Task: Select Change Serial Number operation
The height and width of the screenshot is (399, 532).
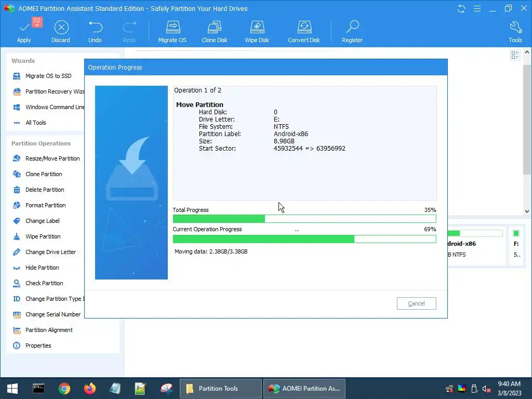Action: pos(48,314)
